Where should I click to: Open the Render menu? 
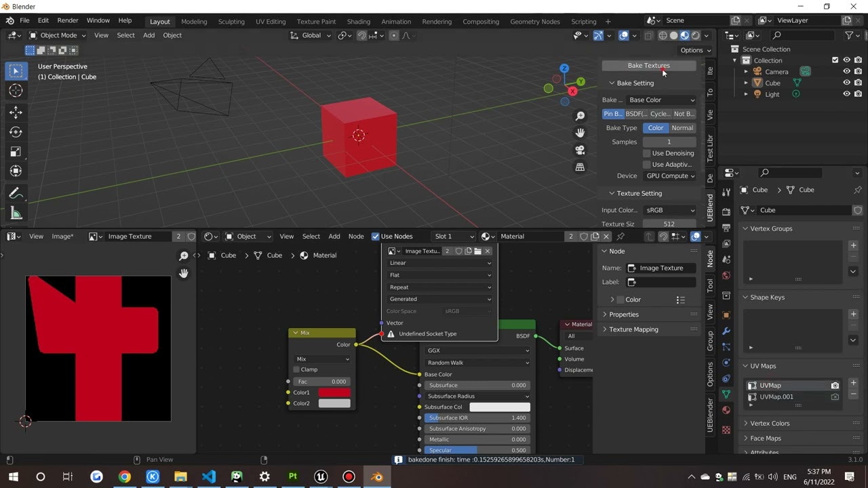tap(68, 21)
